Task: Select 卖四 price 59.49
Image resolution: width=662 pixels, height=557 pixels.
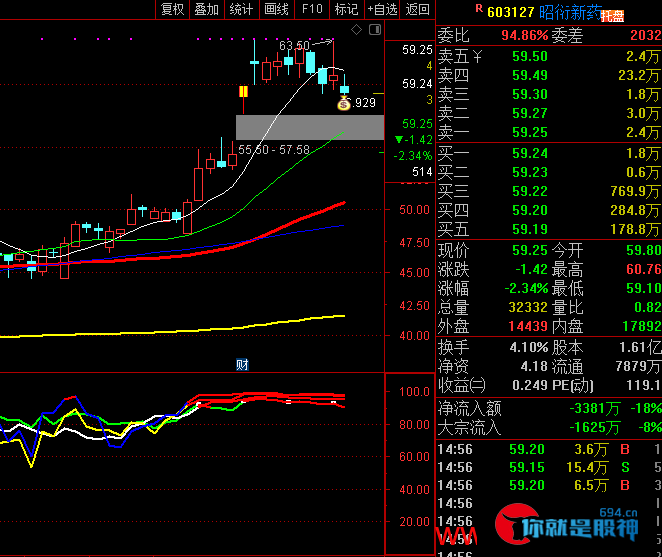Action: pos(530,75)
